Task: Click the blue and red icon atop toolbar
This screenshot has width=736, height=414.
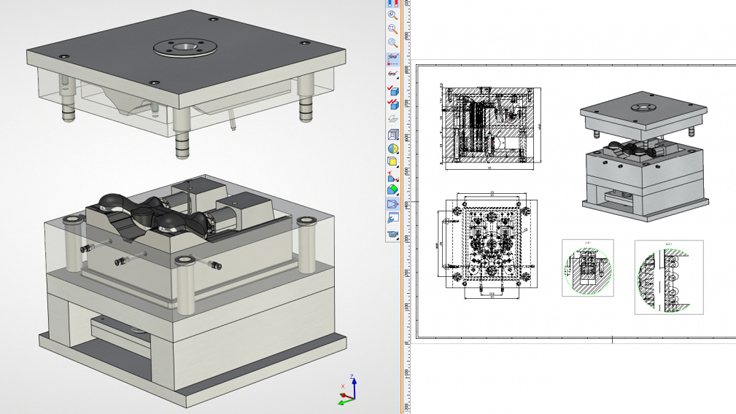Action: coord(393,3)
